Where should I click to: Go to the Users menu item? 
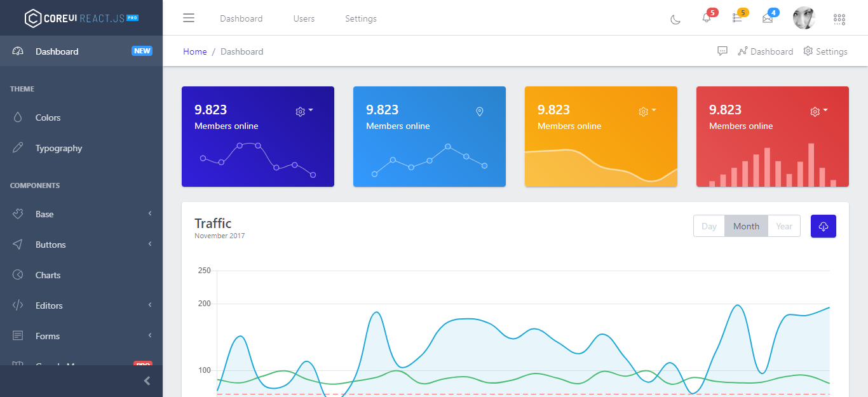coord(304,18)
